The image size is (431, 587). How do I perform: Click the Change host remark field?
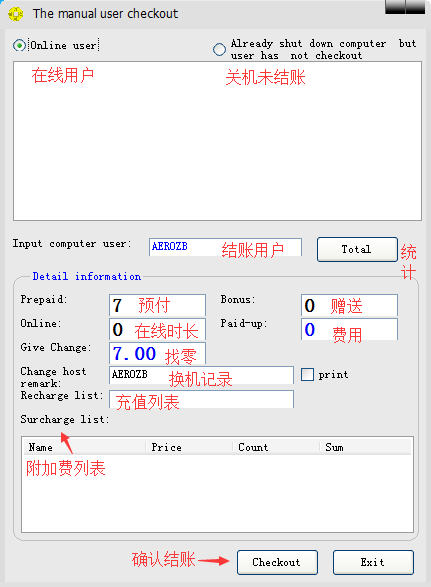pos(201,375)
